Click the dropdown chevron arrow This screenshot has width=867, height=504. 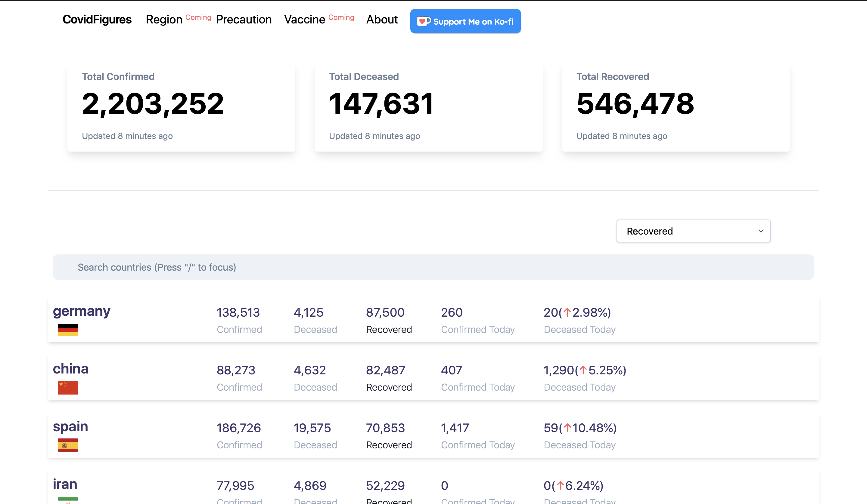(761, 231)
